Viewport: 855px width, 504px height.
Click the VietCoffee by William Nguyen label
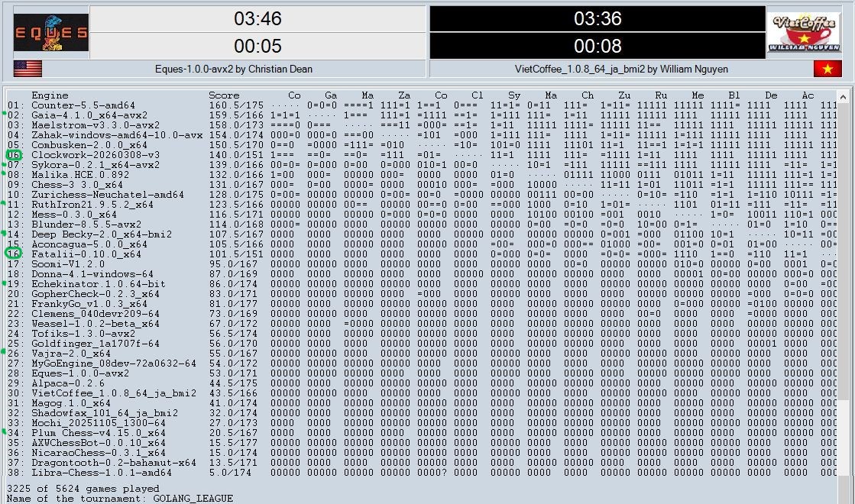click(x=621, y=69)
